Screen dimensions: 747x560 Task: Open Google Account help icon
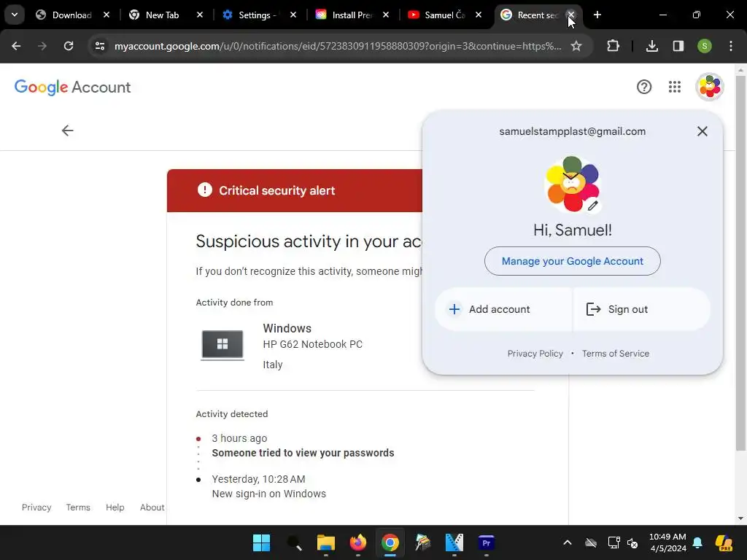pos(644,87)
